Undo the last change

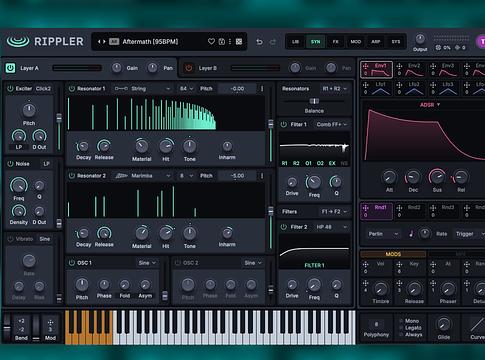(259, 42)
